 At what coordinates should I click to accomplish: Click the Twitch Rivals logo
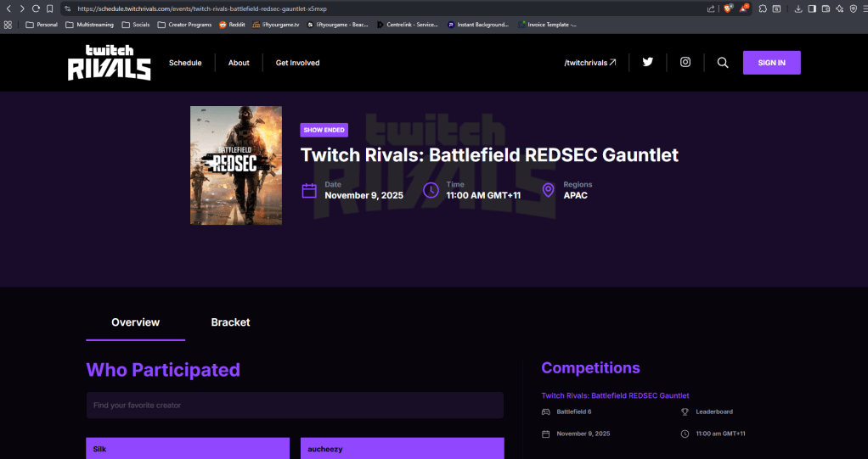110,63
